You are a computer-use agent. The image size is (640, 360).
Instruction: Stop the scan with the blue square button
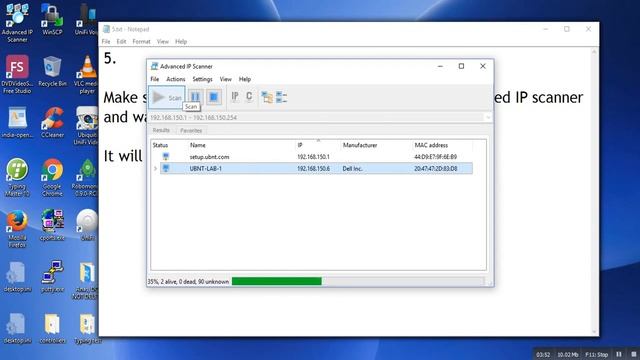(213, 97)
